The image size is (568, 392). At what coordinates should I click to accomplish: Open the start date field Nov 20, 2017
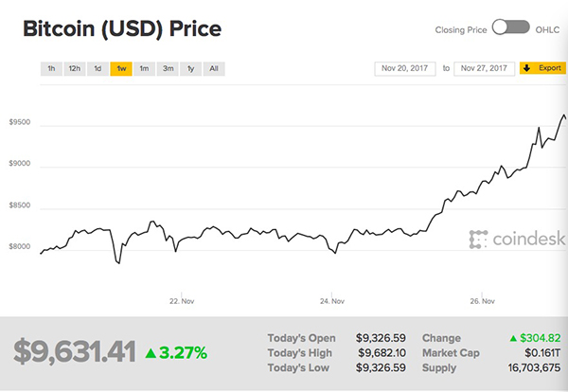pos(406,68)
